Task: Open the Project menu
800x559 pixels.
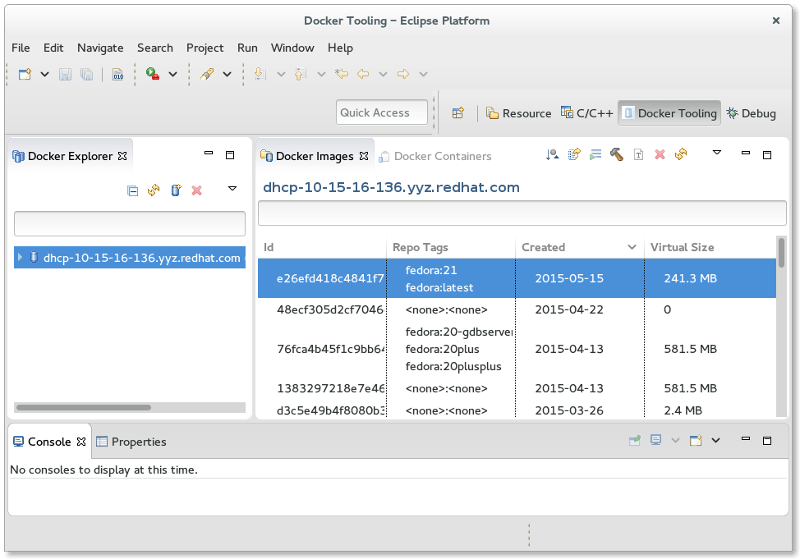Action: point(205,48)
